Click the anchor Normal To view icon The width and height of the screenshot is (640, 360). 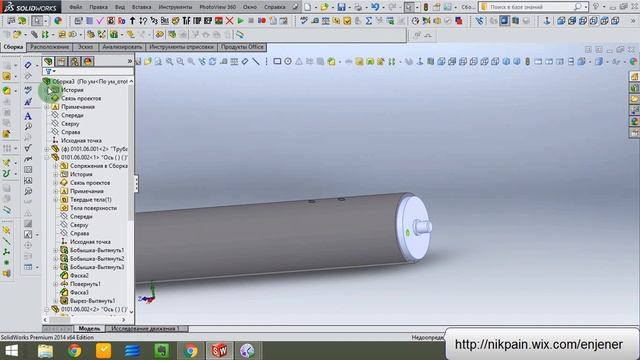click(x=547, y=20)
